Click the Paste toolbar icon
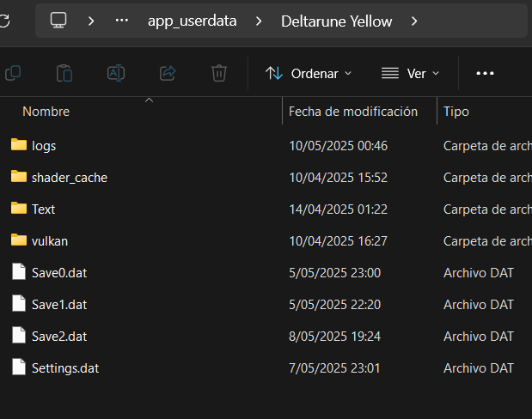The height and width of the screenshot is (419, 532). 64,73
